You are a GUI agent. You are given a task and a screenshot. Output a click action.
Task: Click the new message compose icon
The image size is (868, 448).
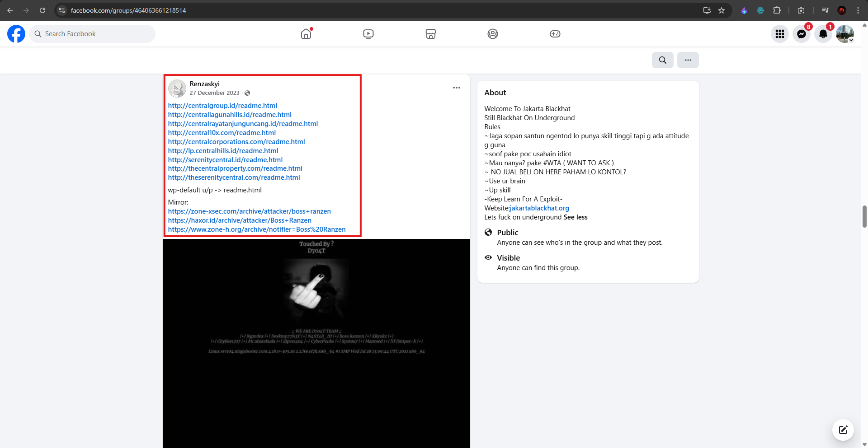843,429
